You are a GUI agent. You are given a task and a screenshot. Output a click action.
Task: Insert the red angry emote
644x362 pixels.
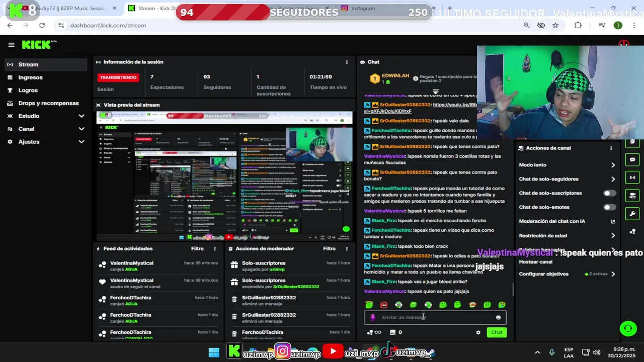(x=384, y=305)
